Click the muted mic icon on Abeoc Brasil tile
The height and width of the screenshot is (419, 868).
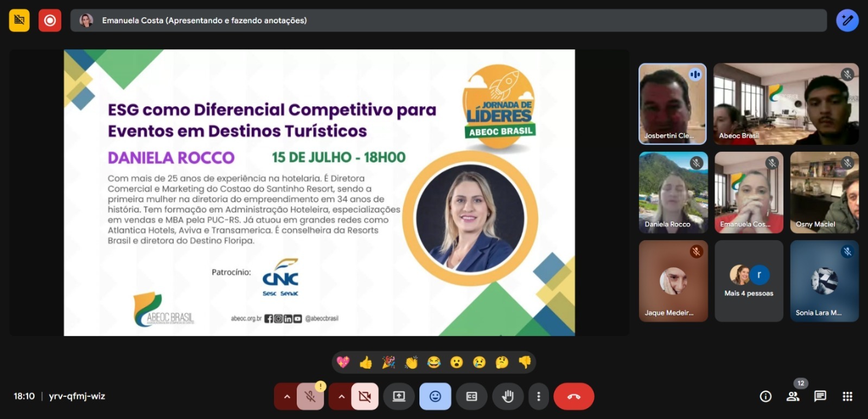[x=847, y=74]
